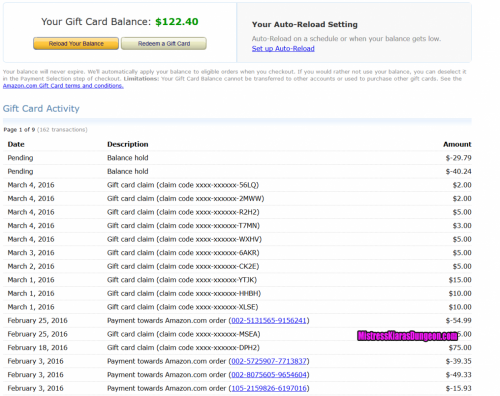500x396 pixels.
Task: Select the gift card claim ending YTJK
Action: [x=182, y=280]
